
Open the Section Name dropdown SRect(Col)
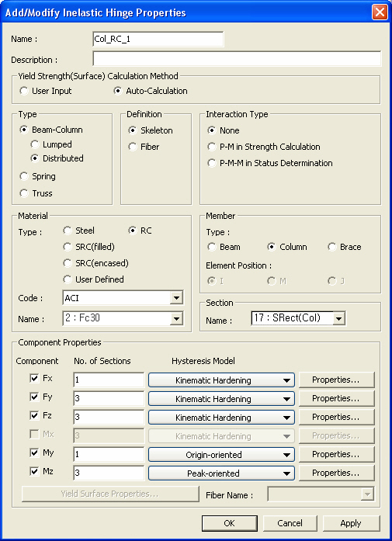pos(298,318)
